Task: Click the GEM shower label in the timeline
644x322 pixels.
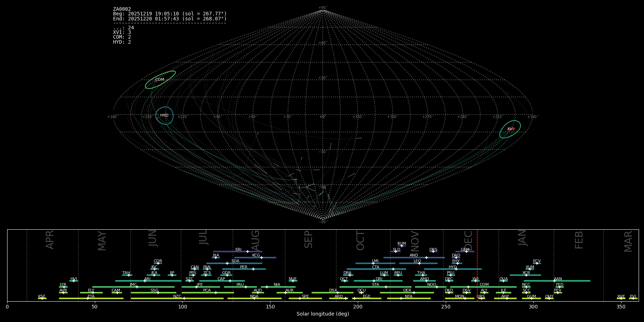Action: [x=465, y=250]
